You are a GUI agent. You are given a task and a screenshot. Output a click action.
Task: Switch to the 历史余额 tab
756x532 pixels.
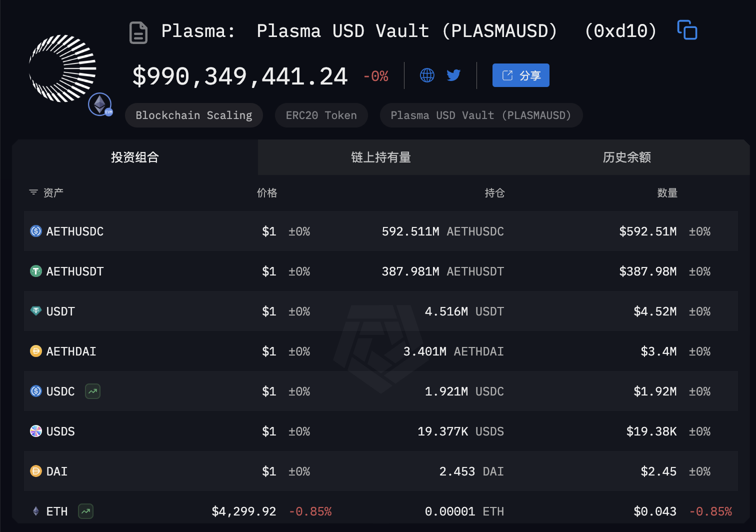626,157
